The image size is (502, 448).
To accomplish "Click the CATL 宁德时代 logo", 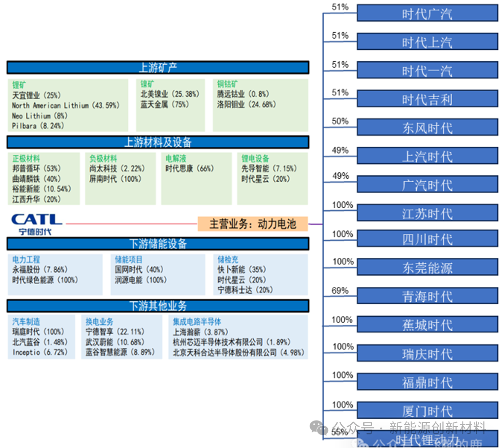I will pos(36,224).
